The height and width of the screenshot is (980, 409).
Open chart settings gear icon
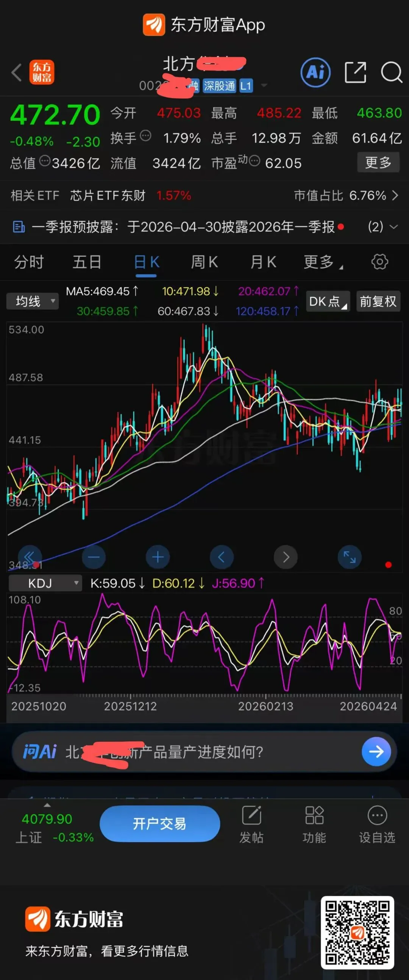click(x=380, y=262)
